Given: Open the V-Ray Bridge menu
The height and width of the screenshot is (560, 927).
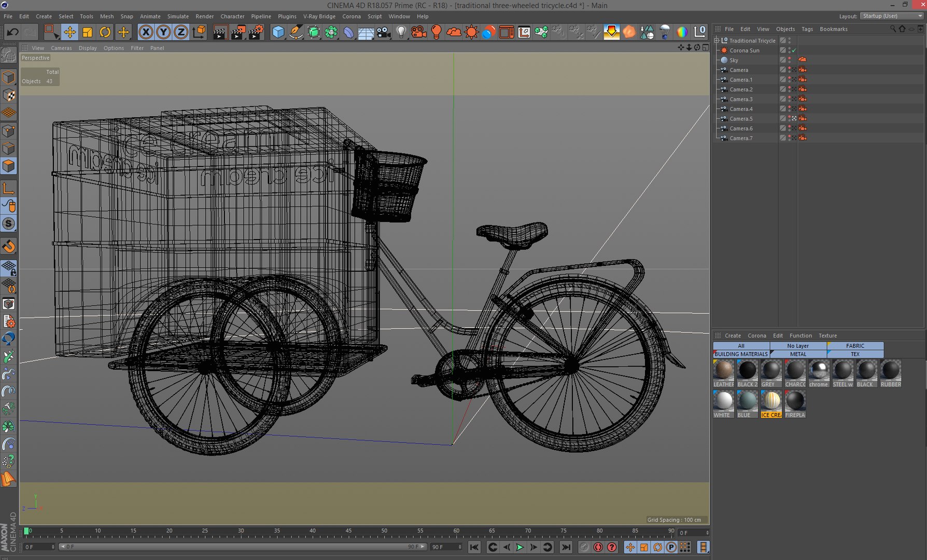Looking at the screenshot, I should tap(319, 16).
